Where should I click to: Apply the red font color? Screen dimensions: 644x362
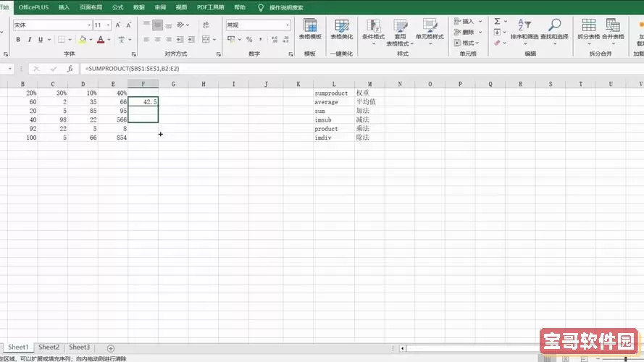[101, 39]
